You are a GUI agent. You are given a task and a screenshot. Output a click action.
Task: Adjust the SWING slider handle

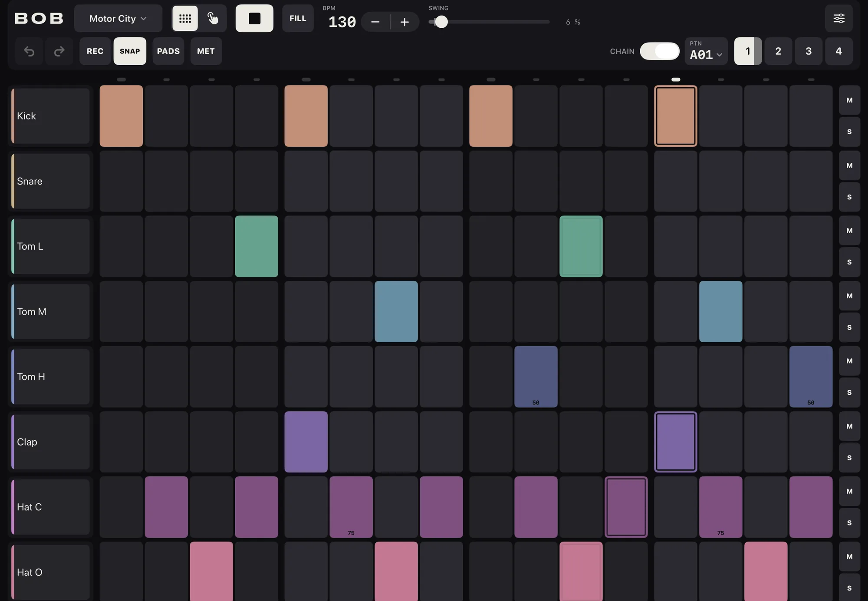[441, 22]
